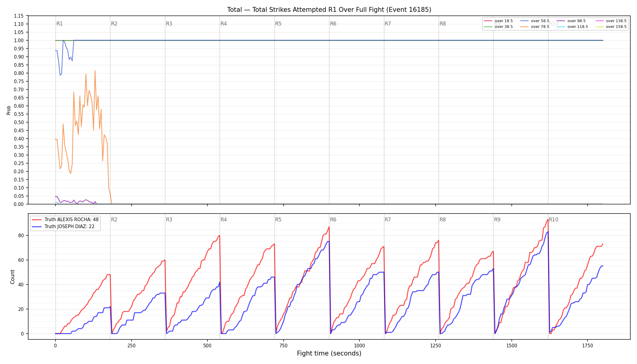The width and height of the screenshot is (637, 364).
Task: Pick the 'over 138.5' legend entry
Action: click(611, 21)
